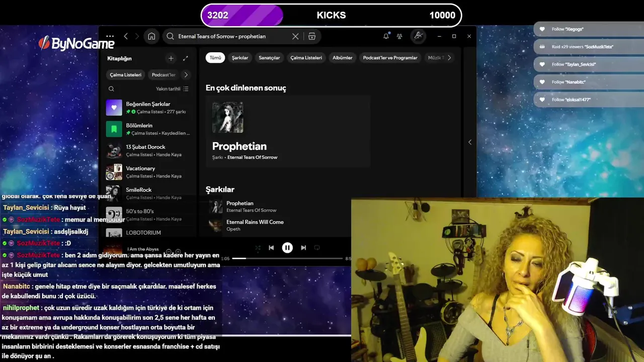644x362 pixels.
Task: Select the Çalma Listeleri search filter chip
Action: [x=306, y=58]
